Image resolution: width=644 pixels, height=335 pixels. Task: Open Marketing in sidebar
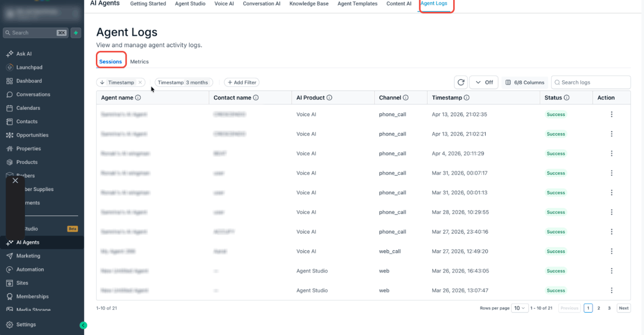(x=28, y=256)
